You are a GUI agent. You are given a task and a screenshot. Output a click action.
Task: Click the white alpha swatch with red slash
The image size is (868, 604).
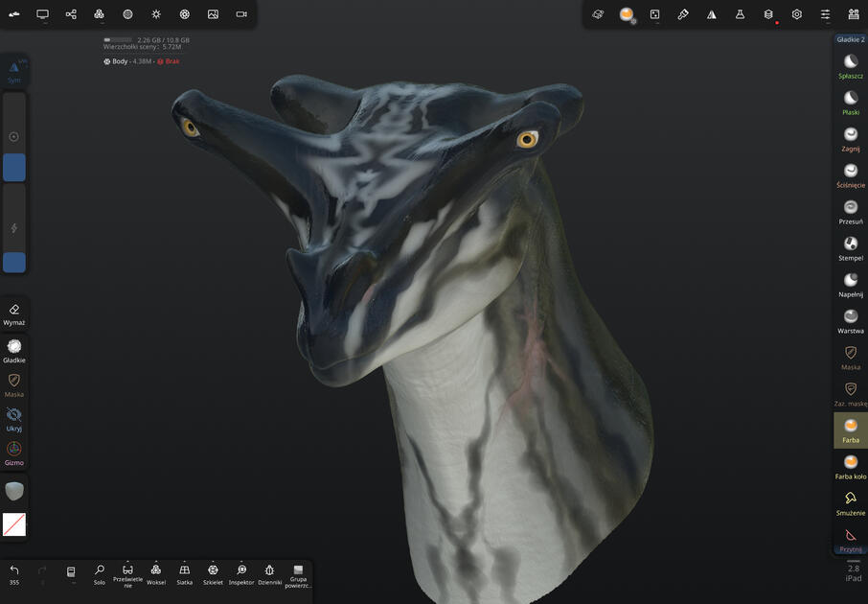coord(14,524)
